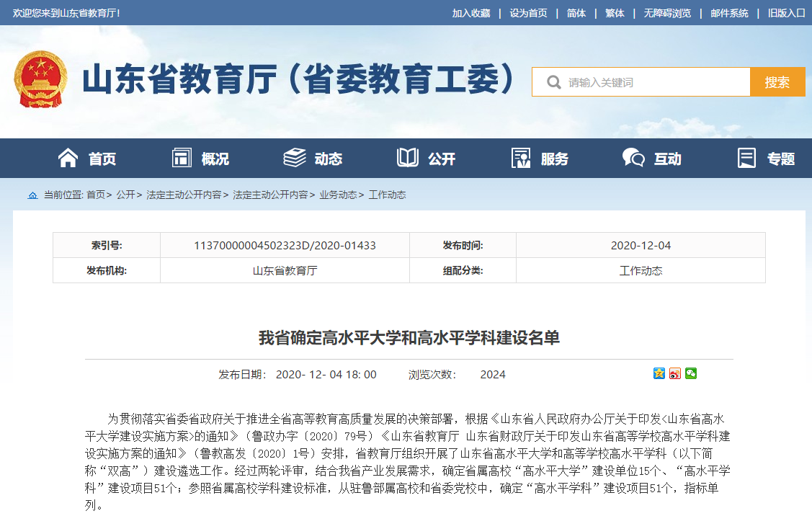Click the open book icon beside 公开

pos(407,159)
